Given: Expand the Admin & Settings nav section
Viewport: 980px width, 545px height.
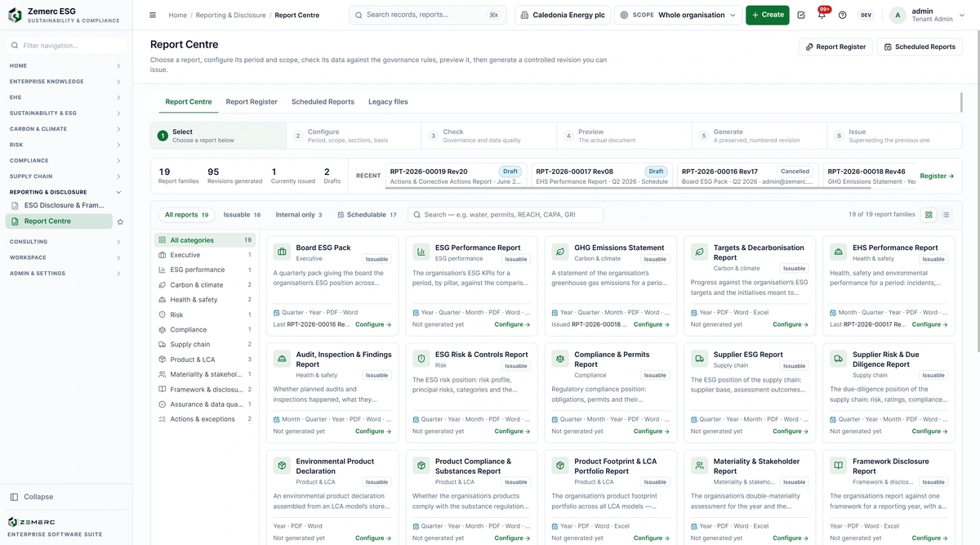Looking at the screenshot, I should tap(65, 274).
